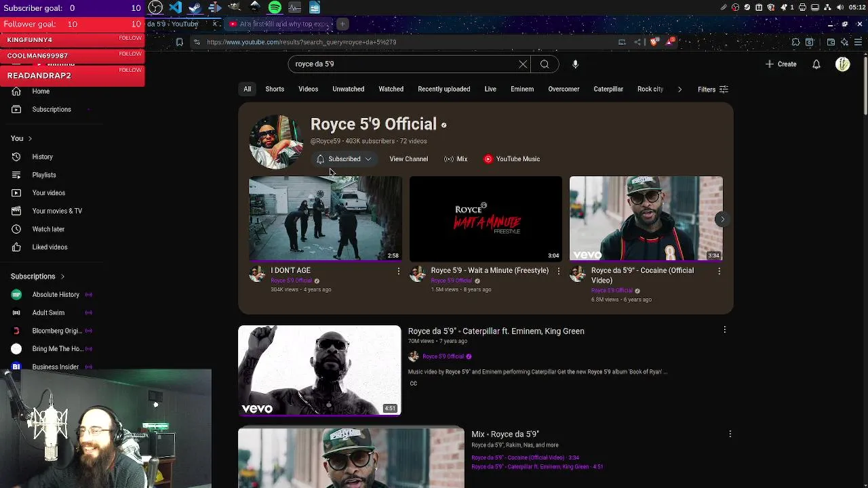Viewport: 868px width, 488px height.
Task: Open options menu for Wait a Minute video
Action: (559, 271)
